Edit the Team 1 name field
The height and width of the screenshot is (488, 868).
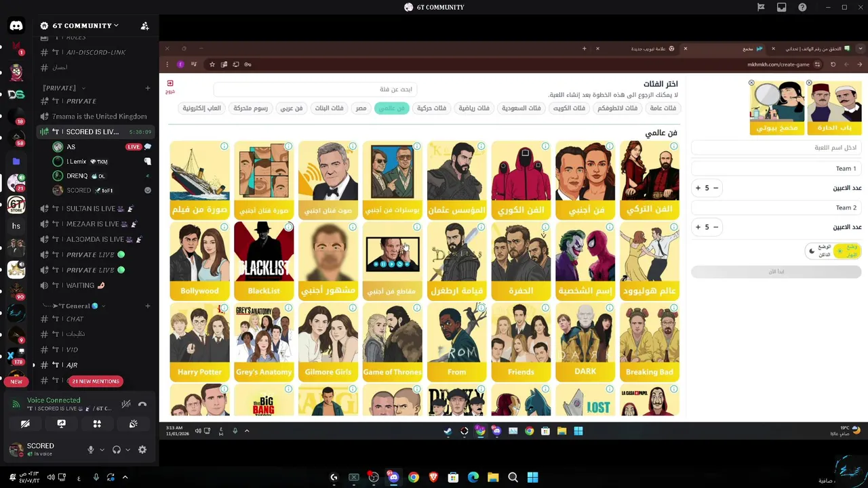click(776, 168)
